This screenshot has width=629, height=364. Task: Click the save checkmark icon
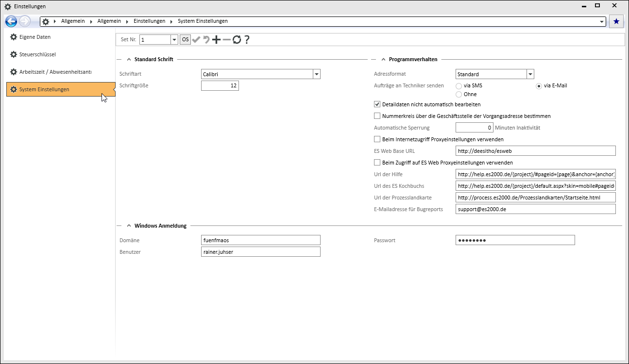click(x=196, y=40)
